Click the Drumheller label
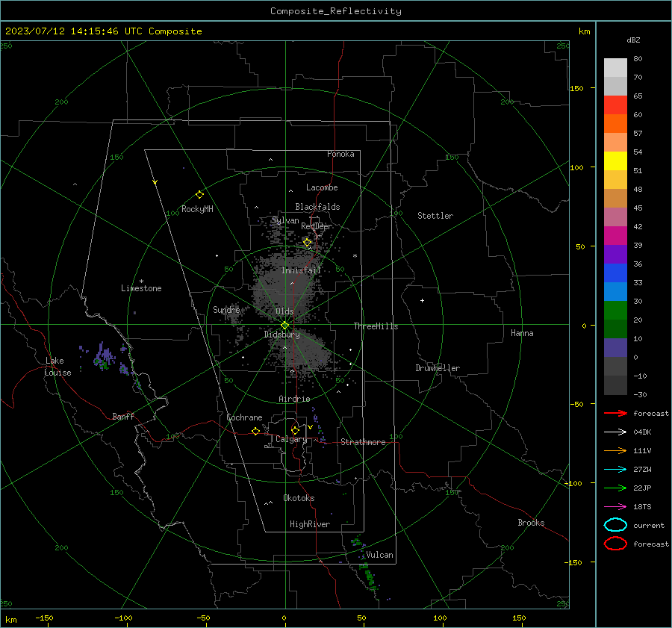Screen dimensions: 672x628 (x=438, y=368)
